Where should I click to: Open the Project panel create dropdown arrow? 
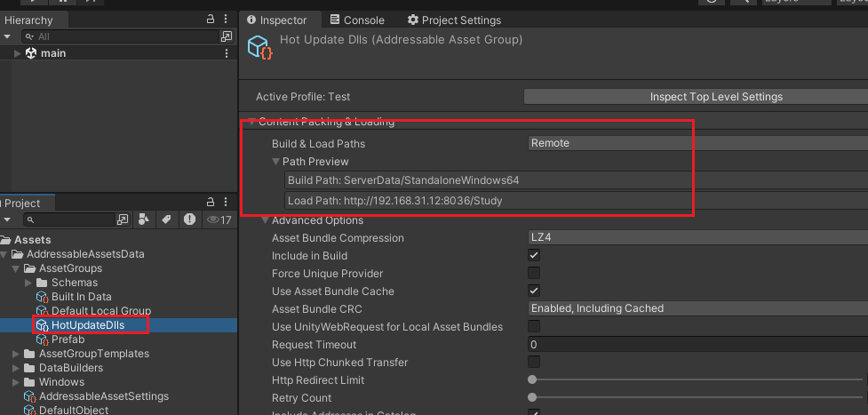pyautogui.click(x=7, y=220)
